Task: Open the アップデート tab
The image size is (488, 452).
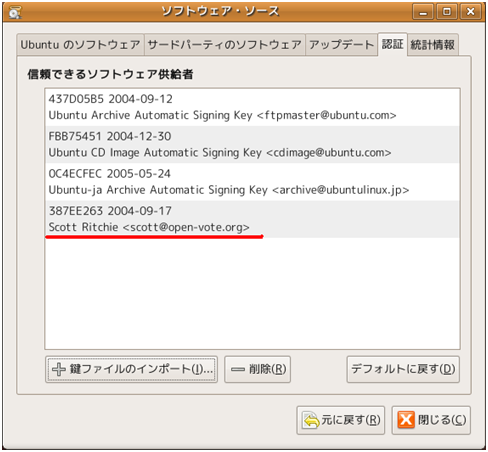Action: coord(341,45)
